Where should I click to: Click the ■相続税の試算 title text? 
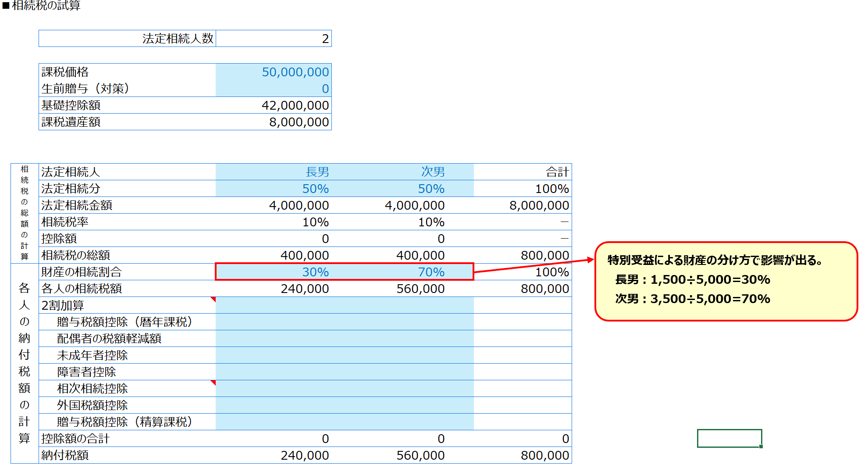(x=42, y=6)
